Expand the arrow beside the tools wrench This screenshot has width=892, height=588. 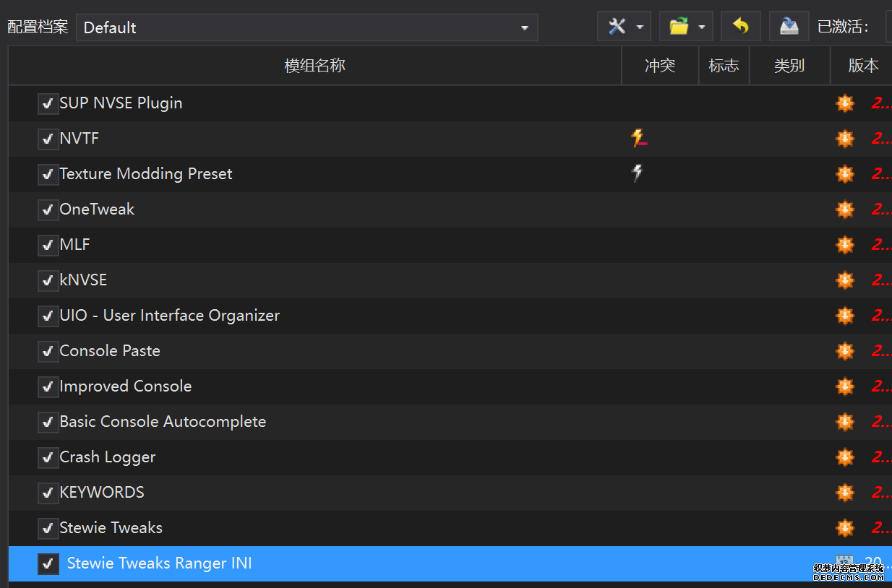[x=640, y=27]
